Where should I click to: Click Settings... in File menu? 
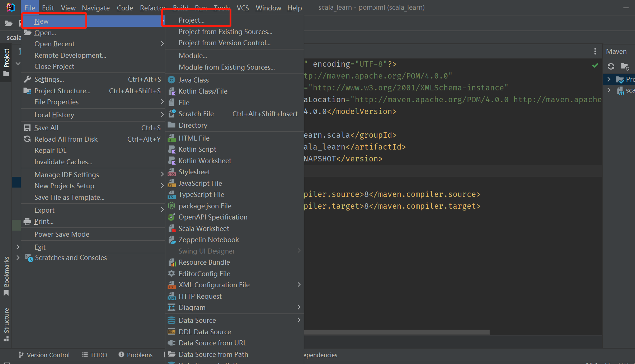tap(93, 79)
